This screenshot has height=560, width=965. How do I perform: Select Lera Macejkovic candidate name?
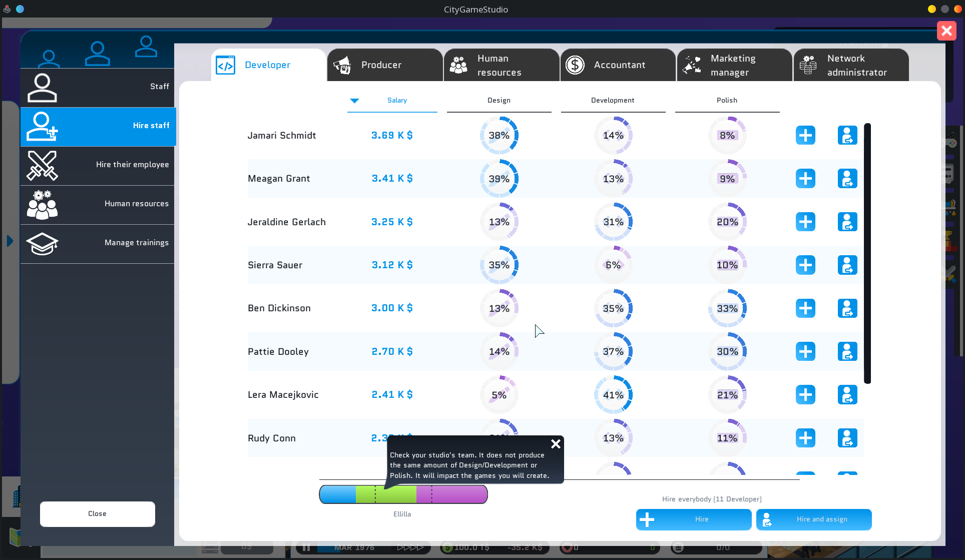(283, 395)
